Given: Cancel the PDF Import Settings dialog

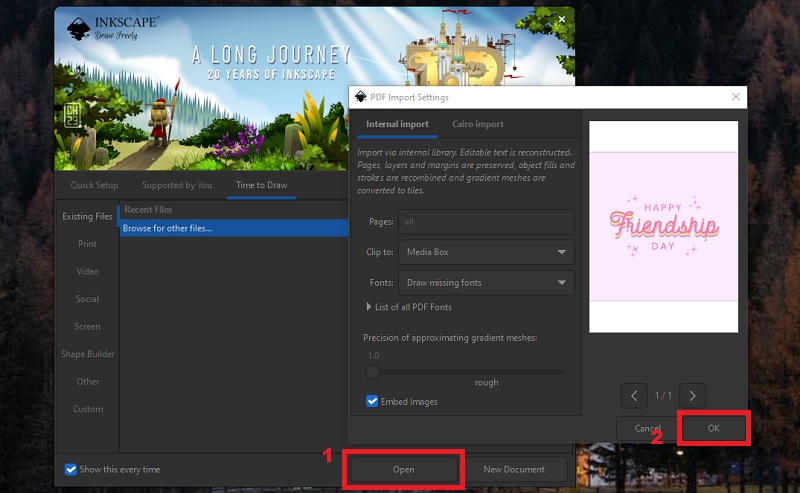Looking at the screenshot, I should (647, 428).
